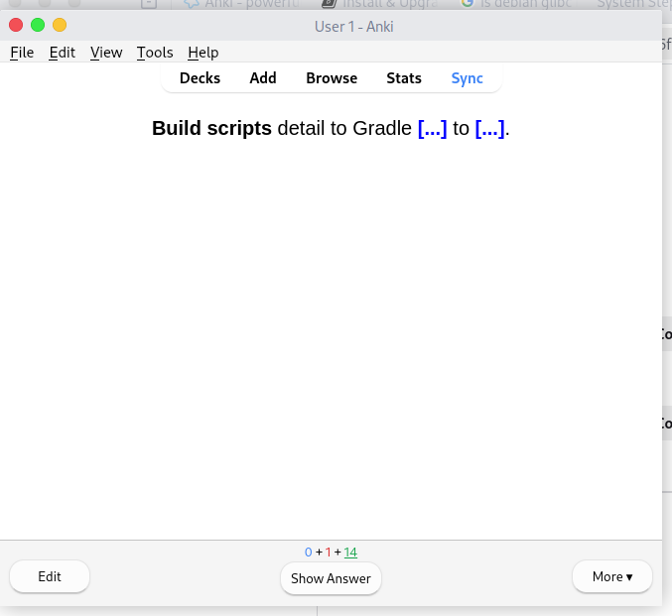
Task: Click the red learning count 1
Action: point(328,553)
